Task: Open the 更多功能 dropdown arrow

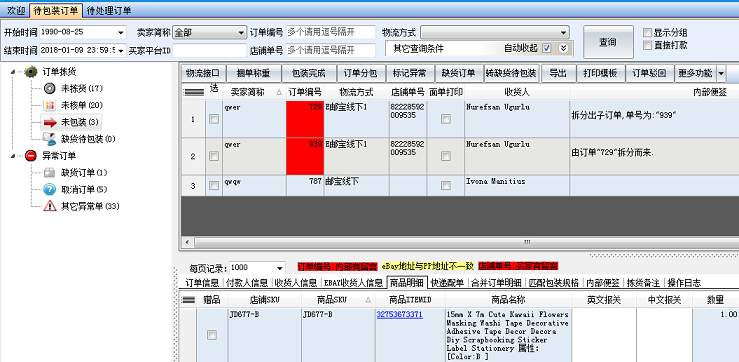Action: pyautogui.click(x=721, y=74)
